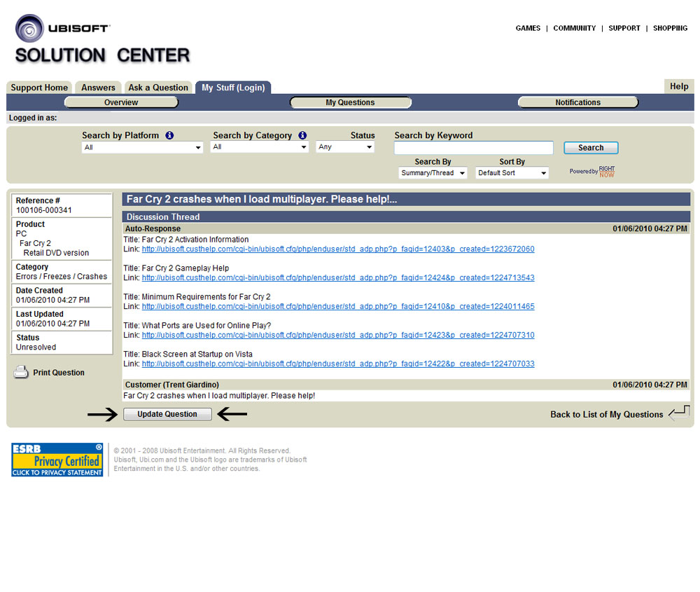Open the SUPPORT link in the header
This screenshot has height=592, width=700.
point(624,28)
